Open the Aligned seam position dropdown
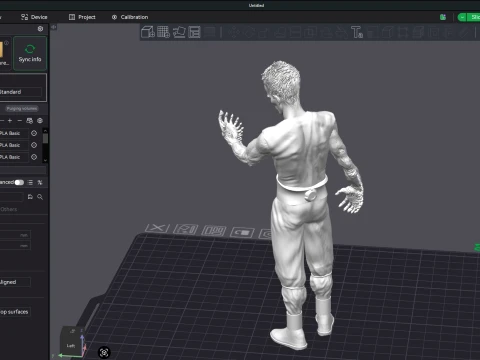480x360 pixels. click(15, 282)
